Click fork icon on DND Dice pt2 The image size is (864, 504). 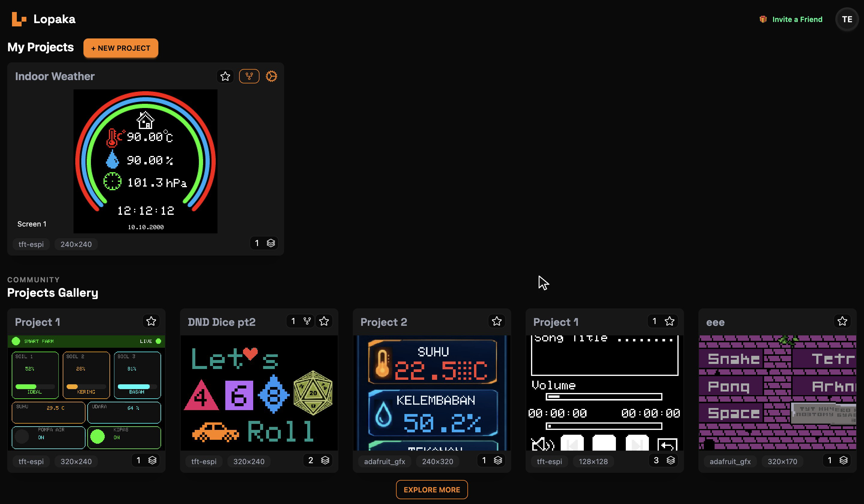click(x=307, y=321)
